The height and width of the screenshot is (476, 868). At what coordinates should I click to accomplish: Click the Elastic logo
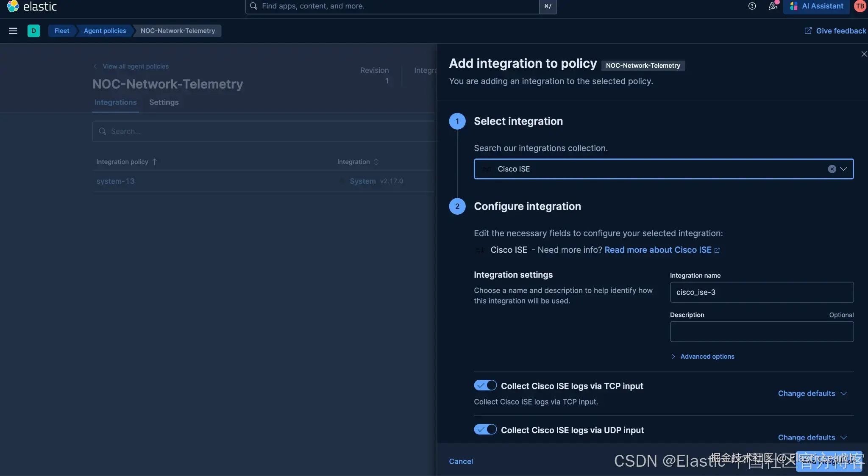(x=32, y=6)
